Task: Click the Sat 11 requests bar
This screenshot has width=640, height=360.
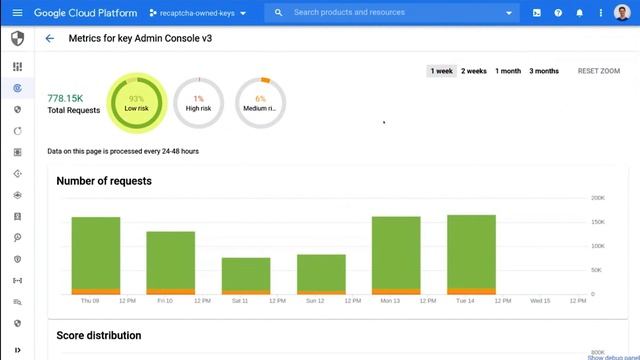Action: (x=246, y=276)
